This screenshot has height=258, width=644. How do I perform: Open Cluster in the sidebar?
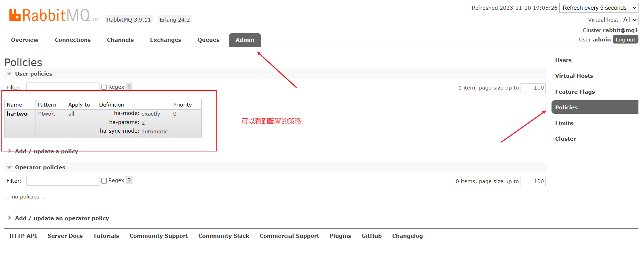[565, 139]
